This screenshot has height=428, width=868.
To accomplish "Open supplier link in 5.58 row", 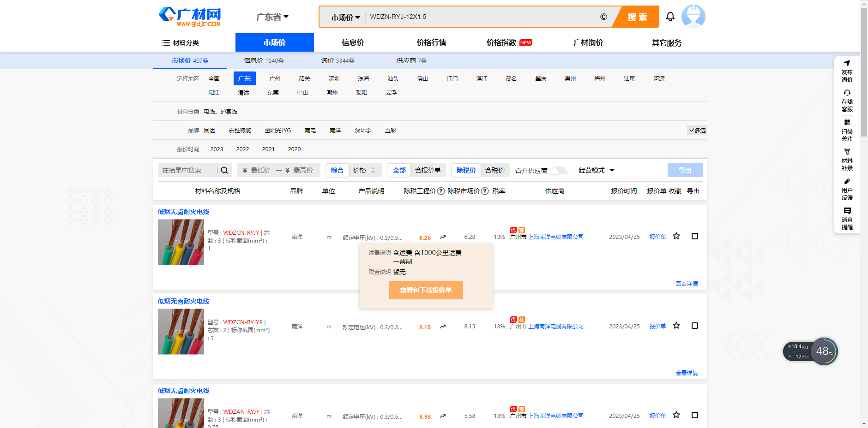I will 556,416.
